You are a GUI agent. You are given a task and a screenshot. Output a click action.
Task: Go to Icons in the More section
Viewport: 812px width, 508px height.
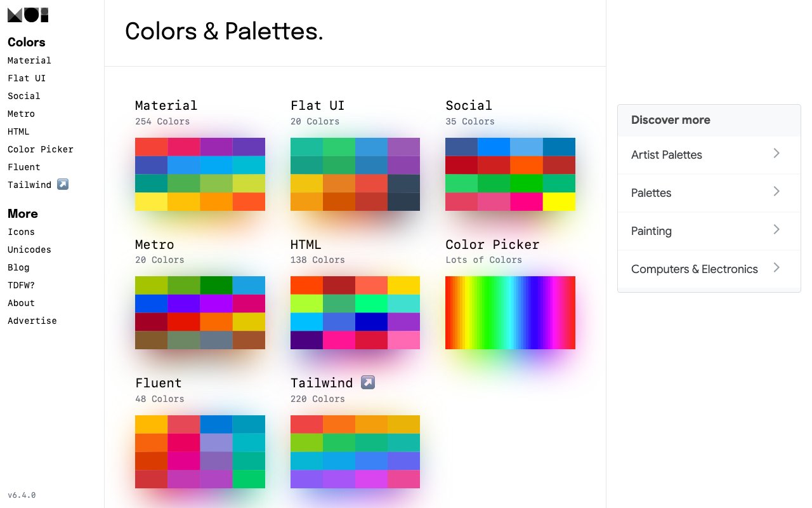click(x=21, y=232)
